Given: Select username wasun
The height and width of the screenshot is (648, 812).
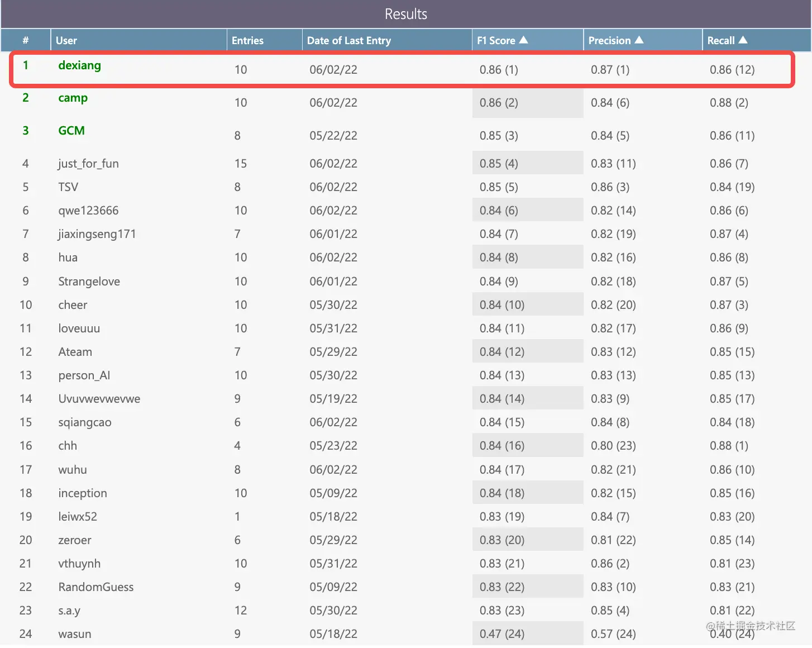Looking at the screenshot, I should point(75,633).
